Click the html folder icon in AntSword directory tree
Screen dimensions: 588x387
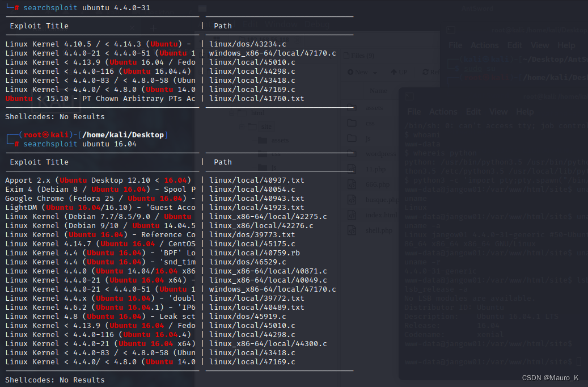coord(242,113)
